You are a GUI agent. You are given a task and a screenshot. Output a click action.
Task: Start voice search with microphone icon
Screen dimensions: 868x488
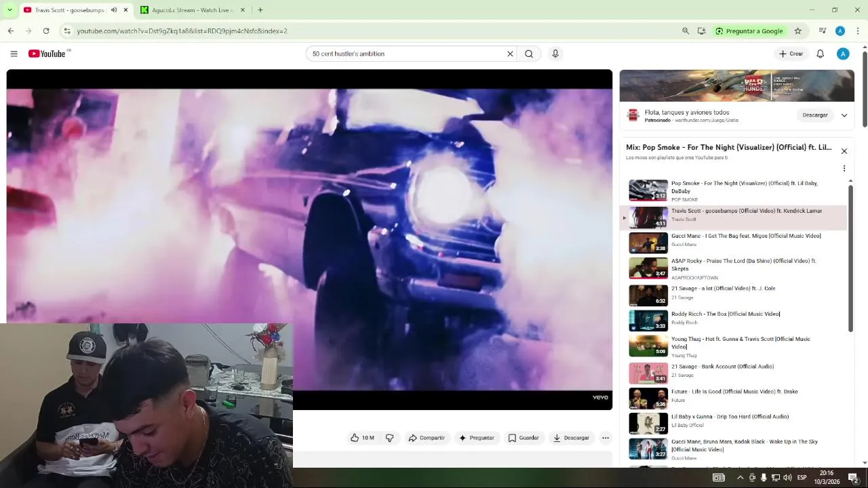tap(555, 54)
